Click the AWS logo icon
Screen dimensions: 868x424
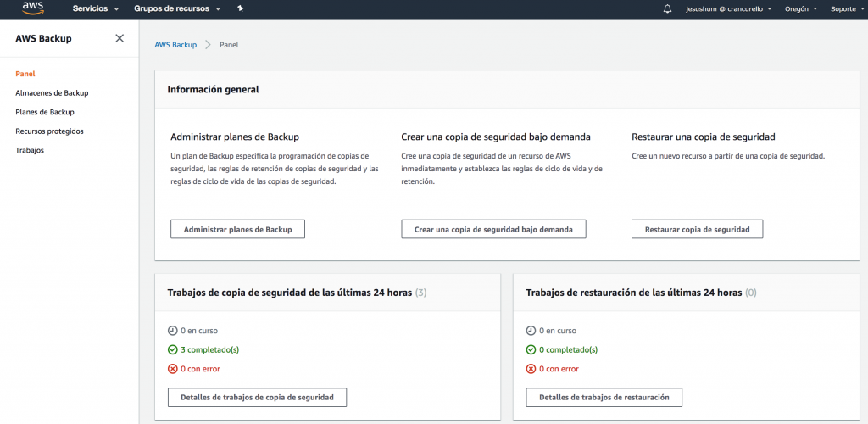click(x=33, y=8)
